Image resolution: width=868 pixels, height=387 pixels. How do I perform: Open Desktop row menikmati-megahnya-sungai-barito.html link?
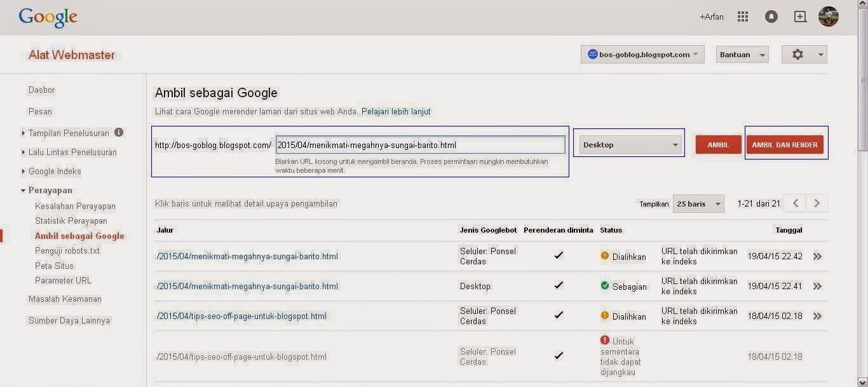click(247, 287)
